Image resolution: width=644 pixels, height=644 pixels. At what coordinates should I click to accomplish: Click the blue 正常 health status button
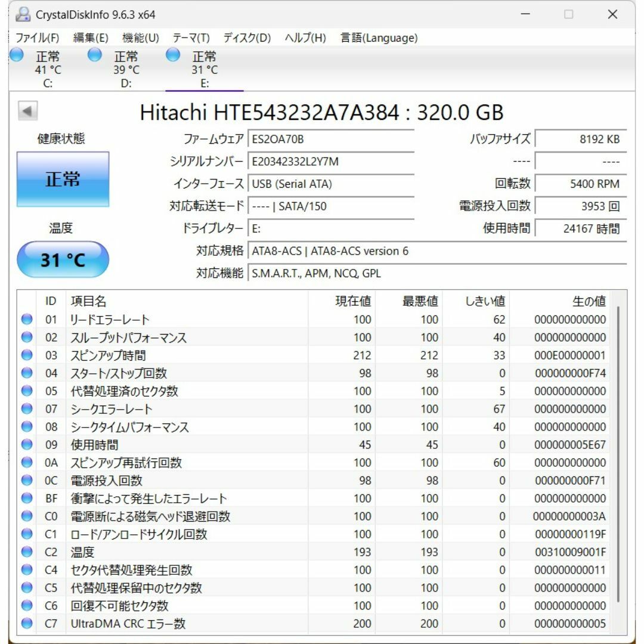click(63, 179)
